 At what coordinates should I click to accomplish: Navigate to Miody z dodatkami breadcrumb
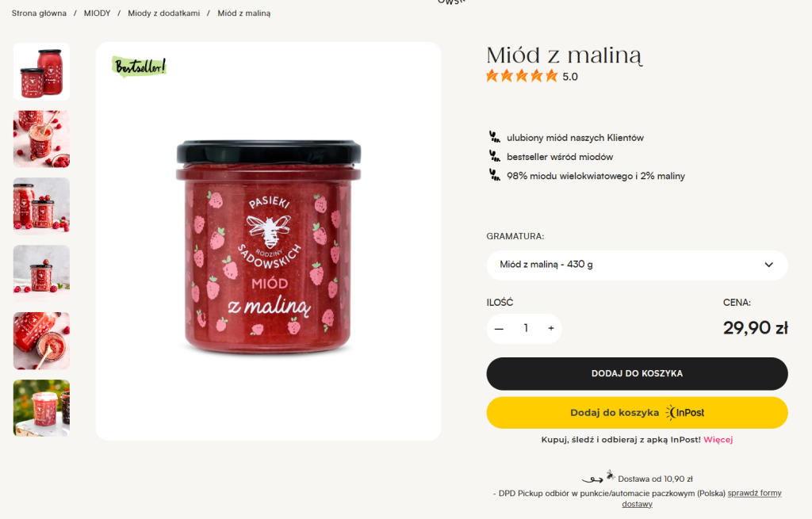(x=164, y=13)
